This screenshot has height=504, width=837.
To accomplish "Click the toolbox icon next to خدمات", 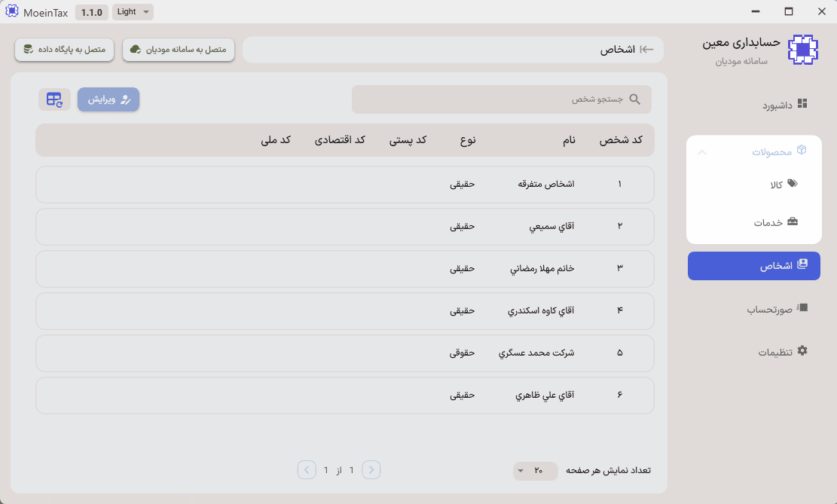I will coord(793,221).
